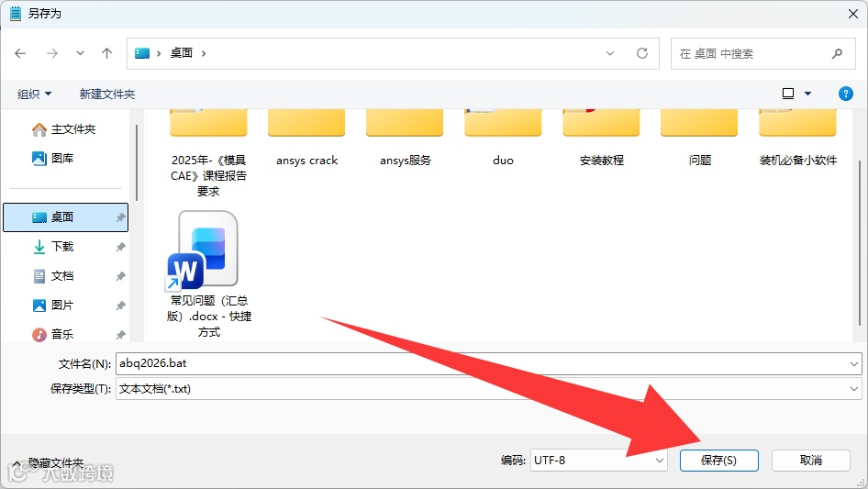This screenshot has height=489, width=868.
Task: Select the 装机必备小软件 folder
Action: (797, 139)
